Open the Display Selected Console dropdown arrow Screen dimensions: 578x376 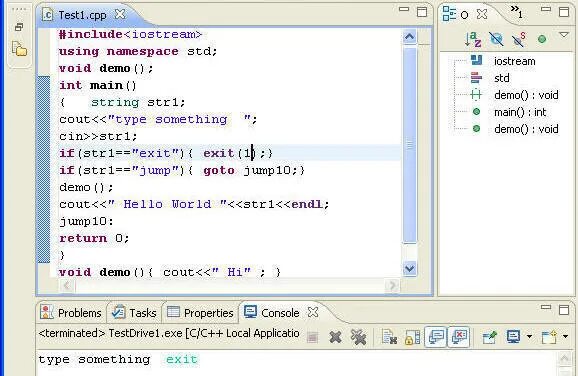[x=529, y=337]
